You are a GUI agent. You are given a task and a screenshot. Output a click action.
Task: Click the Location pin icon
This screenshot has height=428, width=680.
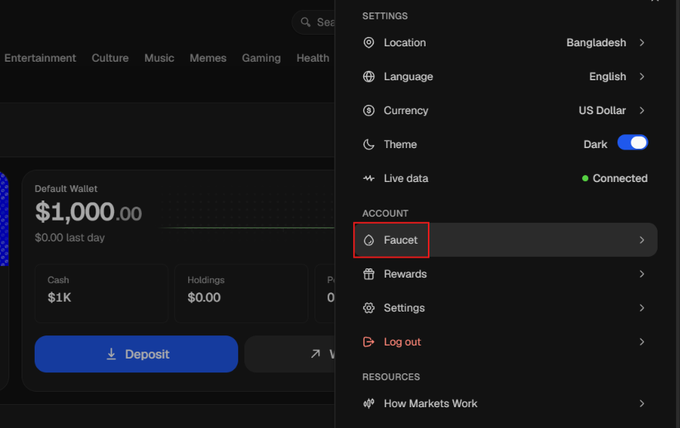tap(369, 42)
